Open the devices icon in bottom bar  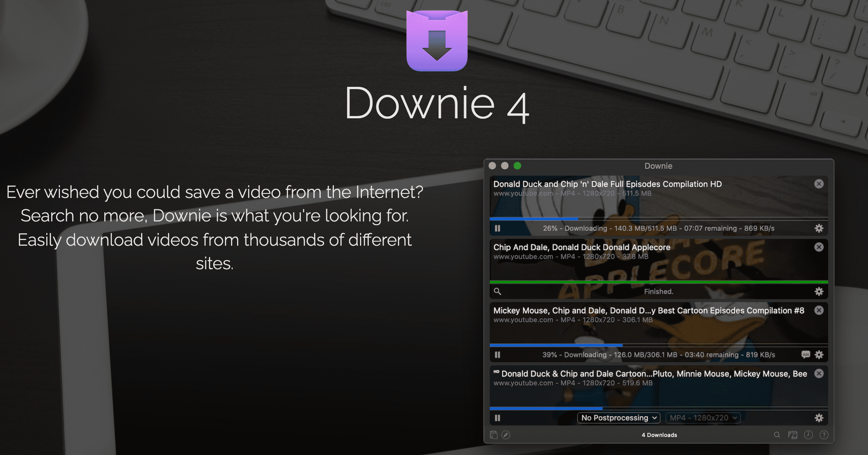click(x=793, y=435)
